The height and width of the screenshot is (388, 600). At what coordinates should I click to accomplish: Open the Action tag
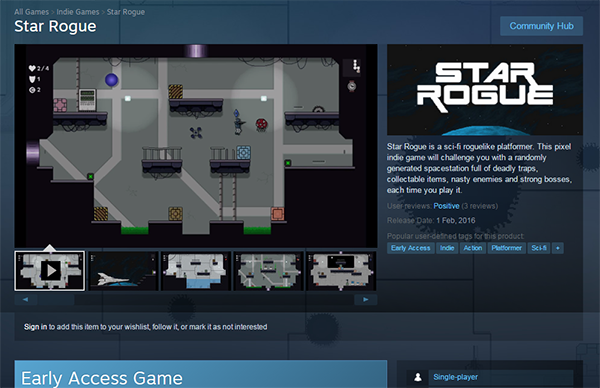pyautogui.click(x=473, y=248)
